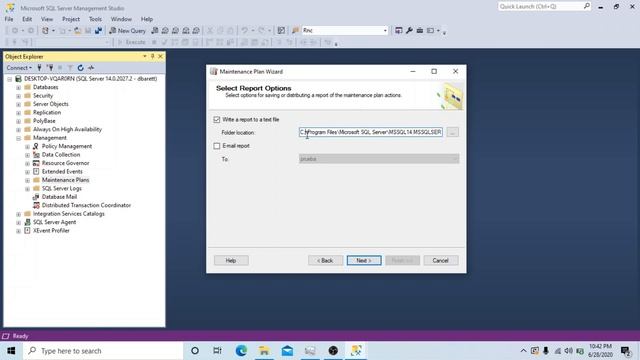Click the Back button in wizard
The image size is (640, 360).
pos(325,260)
